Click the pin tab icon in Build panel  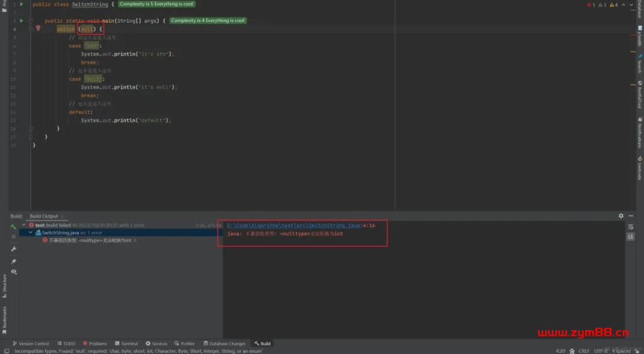(13, 261)
